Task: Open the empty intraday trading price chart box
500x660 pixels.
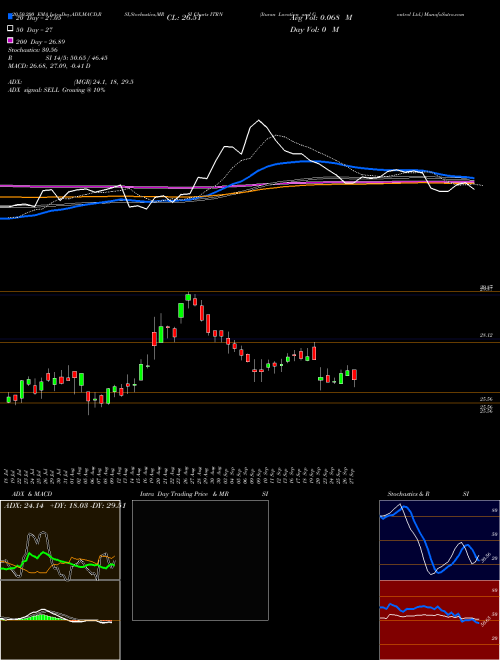Action: click(x=200, y=560)
